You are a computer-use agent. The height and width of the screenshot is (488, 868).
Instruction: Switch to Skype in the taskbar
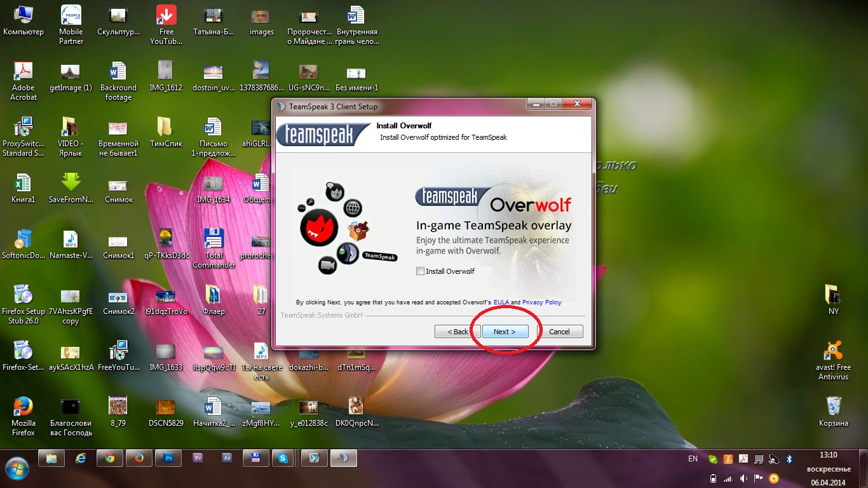coord(283,457)
